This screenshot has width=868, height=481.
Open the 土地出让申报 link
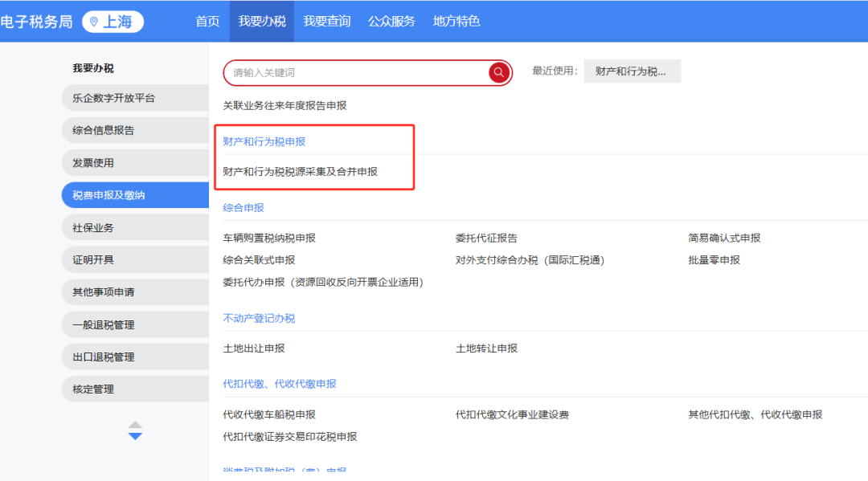click(253, 349)
